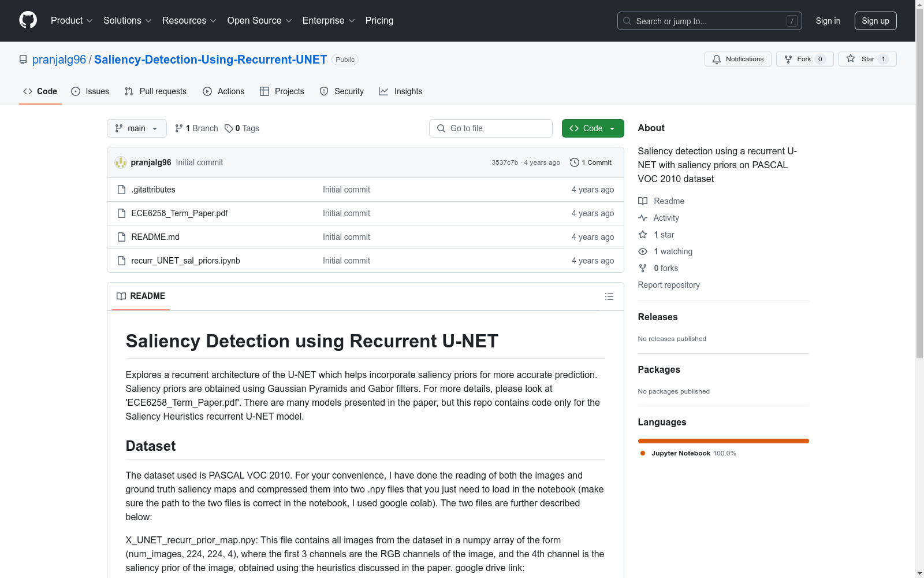Expand the Product menu

click(72, 20)
